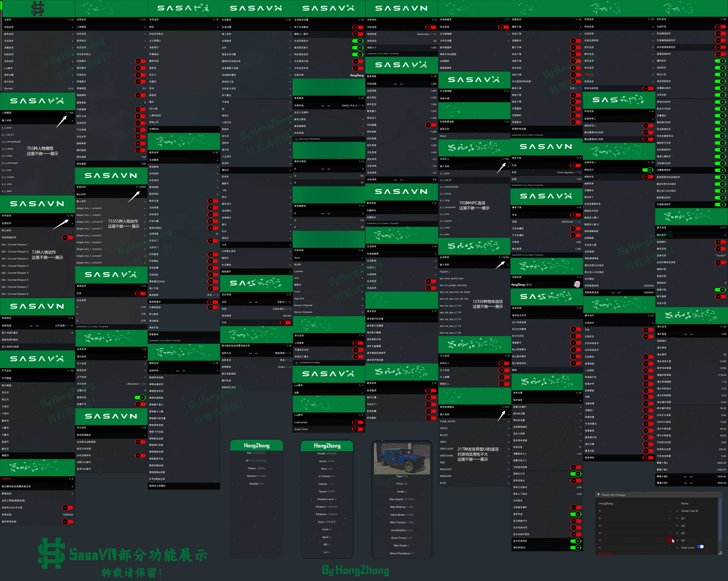
Task: Toggle the LuaExample script switch
Action: coord(358,422)
